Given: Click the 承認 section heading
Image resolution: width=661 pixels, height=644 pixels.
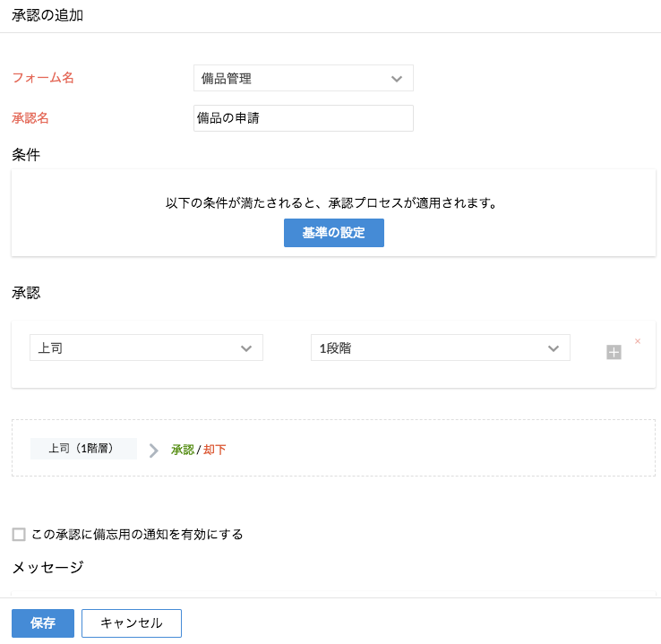Looking at the screenshot, I should click(26, 293).
